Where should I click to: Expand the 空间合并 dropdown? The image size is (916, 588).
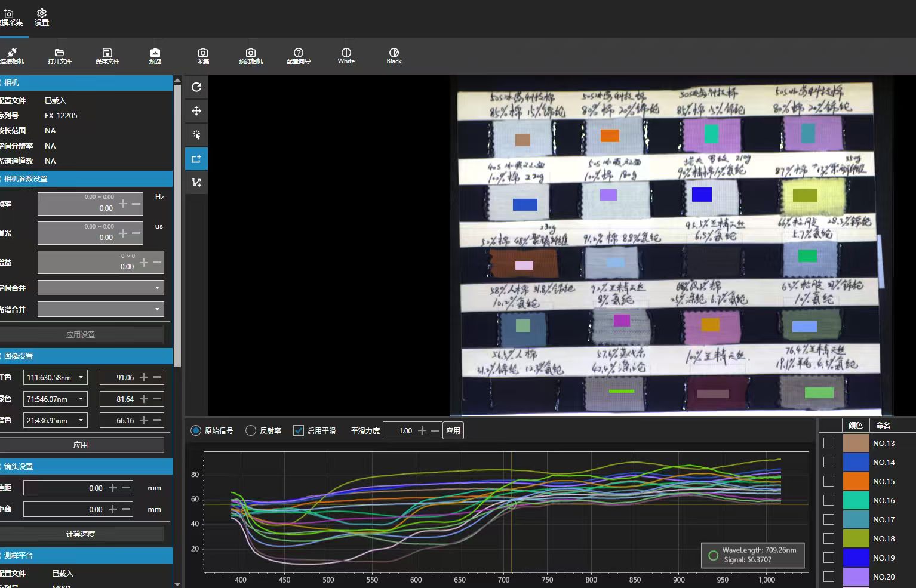100,288
